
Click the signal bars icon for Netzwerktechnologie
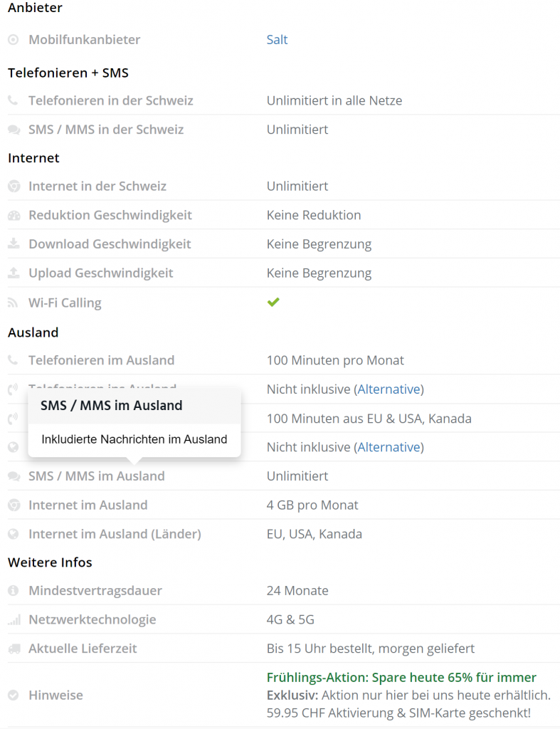tap(14, 620)
